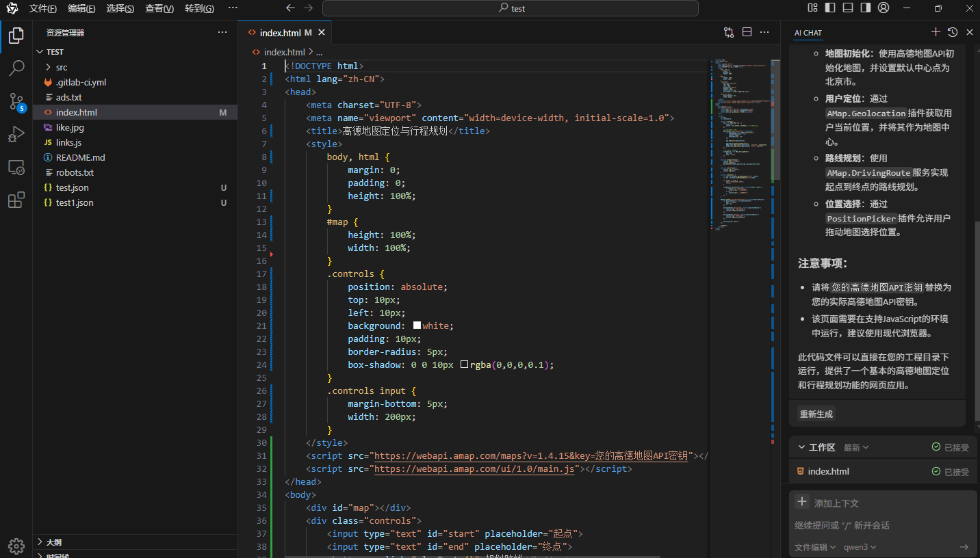This screenshot has width=980, height=558.
Task: Open the Manage gear at the bottom left
Action: [x=16, y=546]
